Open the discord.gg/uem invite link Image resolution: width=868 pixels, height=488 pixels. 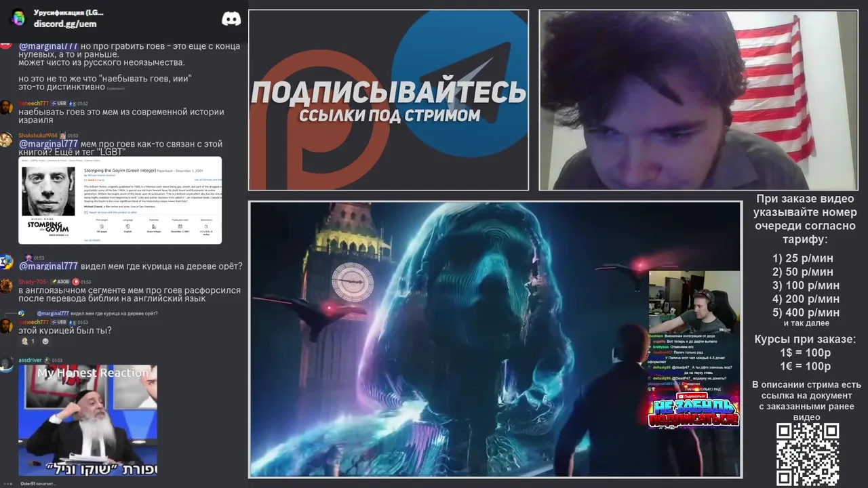[x=65, y=24]
